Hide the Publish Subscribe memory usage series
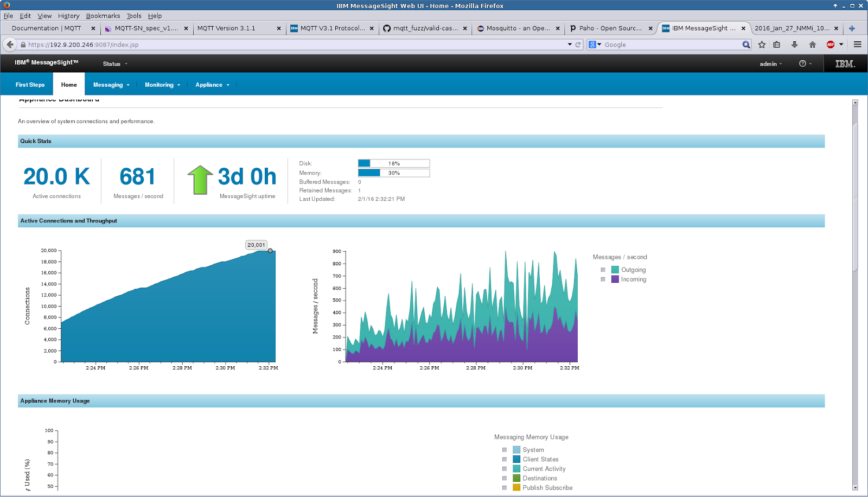The width and height of the screenshot is (868, 497). pos(503,487)
